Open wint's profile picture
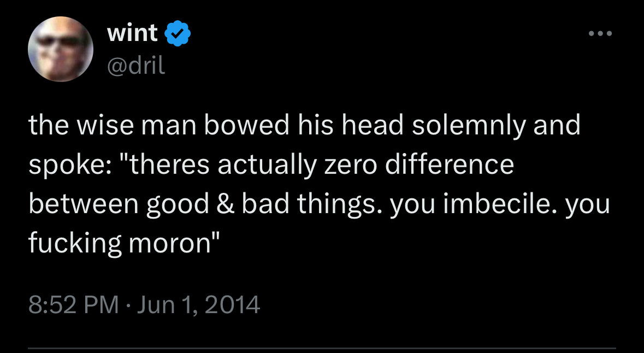Viewport: 644px width, 353px height. point(60,50)
